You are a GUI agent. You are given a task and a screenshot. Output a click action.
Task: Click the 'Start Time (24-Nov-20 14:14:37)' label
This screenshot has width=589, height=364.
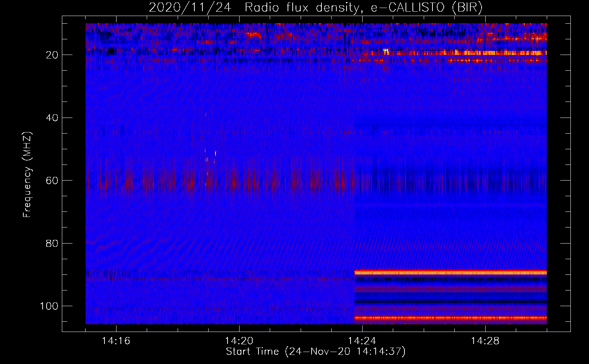[x=316, y=352]
